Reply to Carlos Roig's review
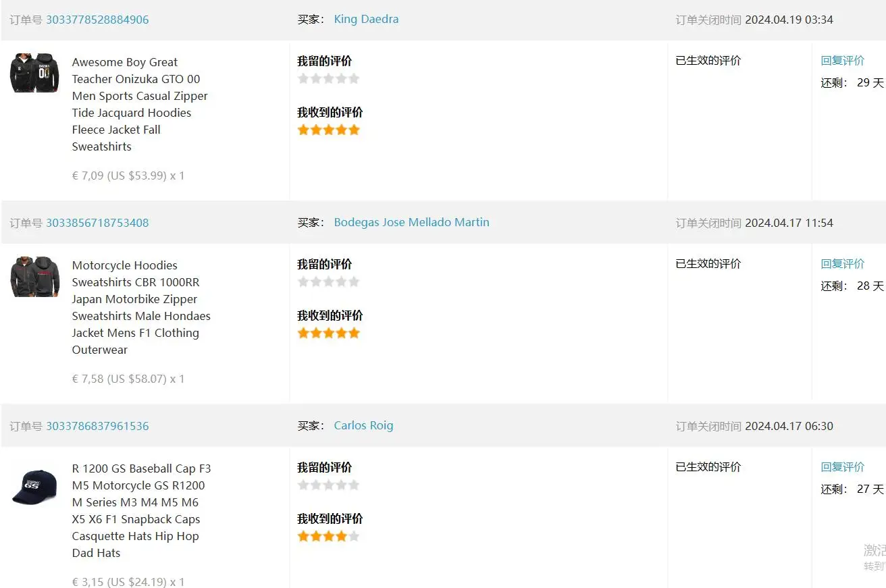Viewport: 886px width, 588px height. pyautogui.click(x=842, y=467)
